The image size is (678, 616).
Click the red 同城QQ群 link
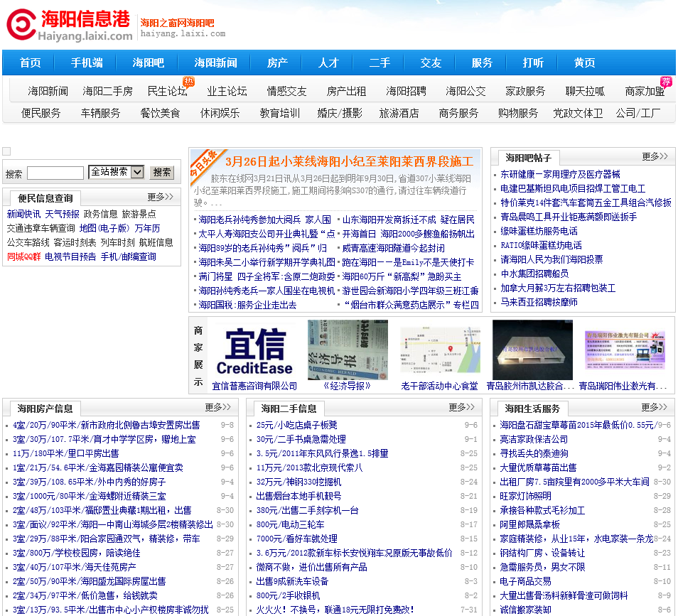[x=23, y=256]
